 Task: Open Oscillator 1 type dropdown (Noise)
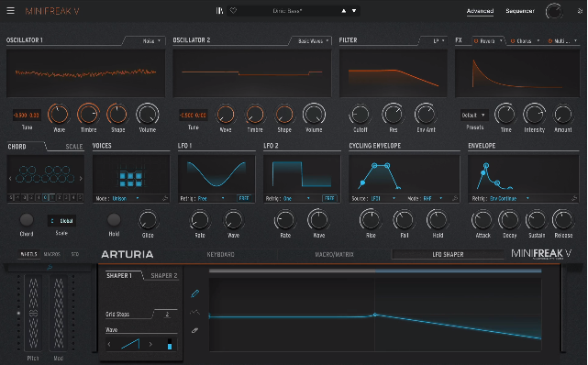point(151,41)
